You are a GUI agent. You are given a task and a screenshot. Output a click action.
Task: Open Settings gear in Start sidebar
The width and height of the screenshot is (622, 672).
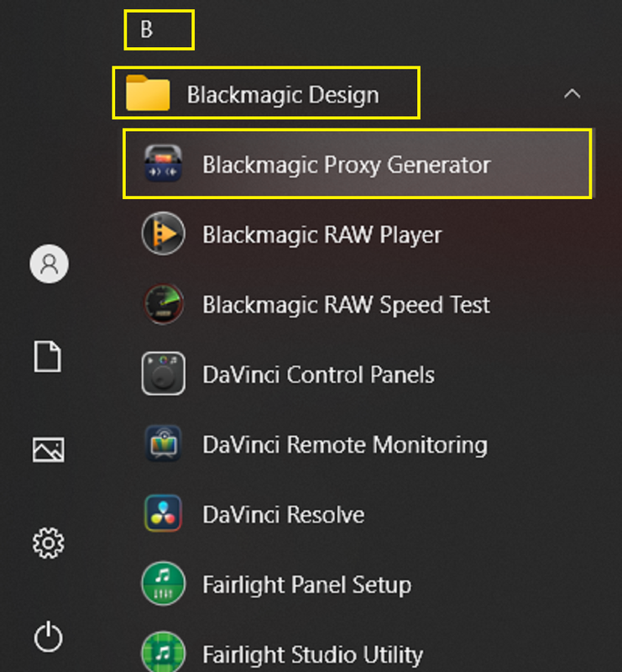[49, 543]
